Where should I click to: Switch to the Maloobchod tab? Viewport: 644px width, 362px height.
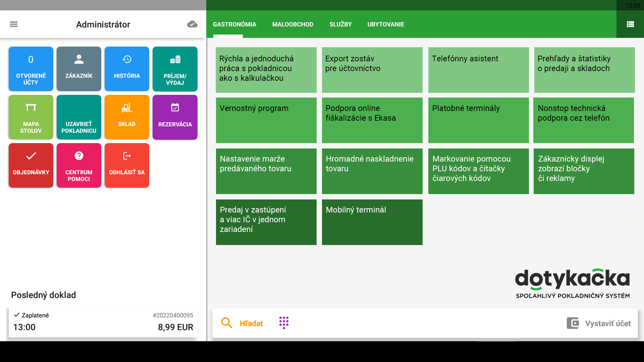pyautogui.click(x=293, y=24)
